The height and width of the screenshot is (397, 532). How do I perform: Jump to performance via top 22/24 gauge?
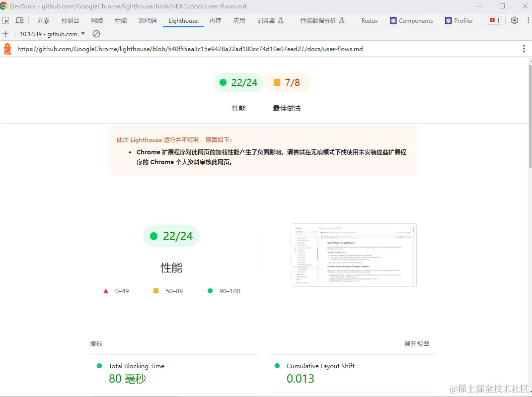click(x=238, y=82)
